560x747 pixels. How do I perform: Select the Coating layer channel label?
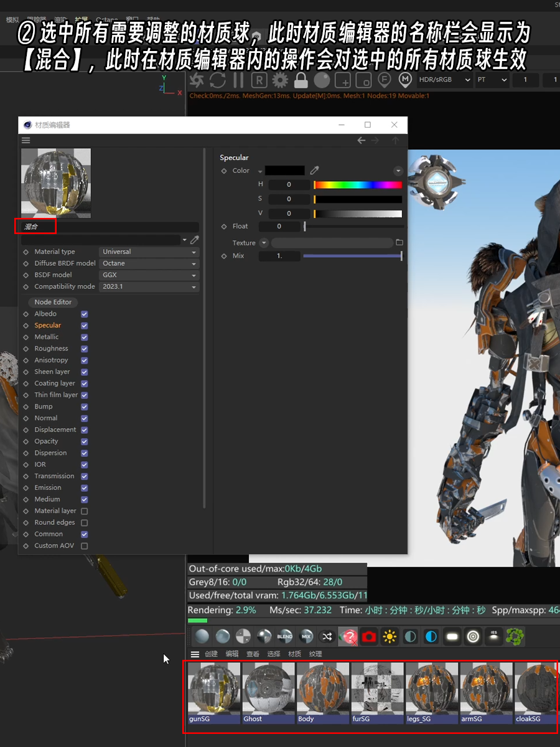[55, 383]
